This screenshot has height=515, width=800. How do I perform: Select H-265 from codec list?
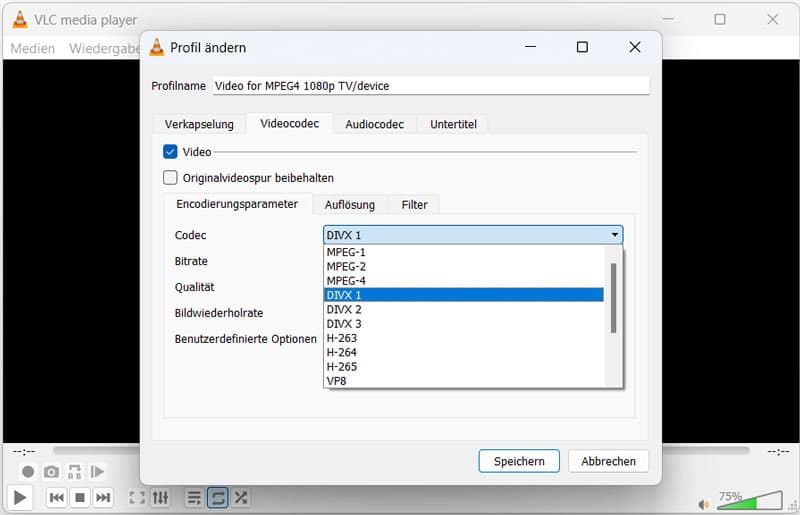(x=464, y=366)
